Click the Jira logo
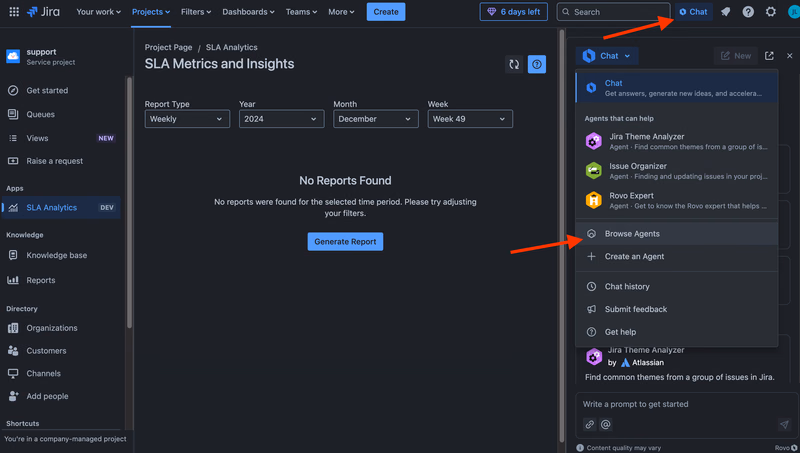 (x=43, y=12)
